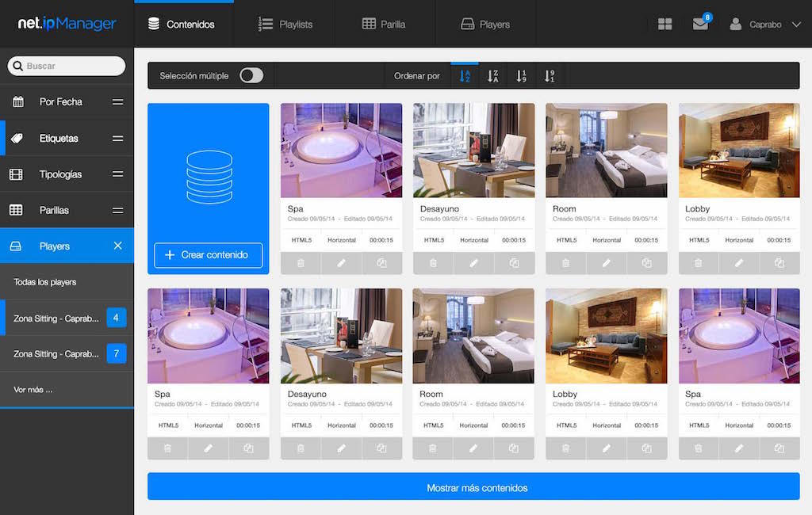Sort contents numerically descending 9 to 1

click(550, 76)
